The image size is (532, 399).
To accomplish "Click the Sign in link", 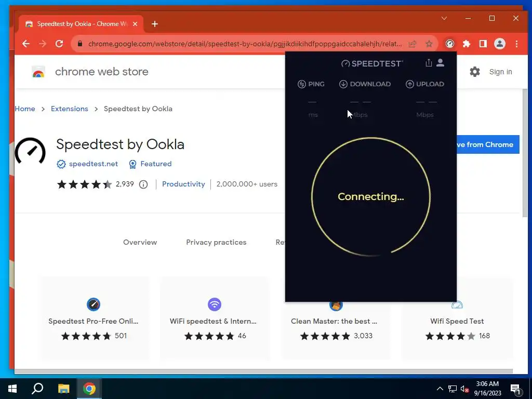I will pos(500,72).
